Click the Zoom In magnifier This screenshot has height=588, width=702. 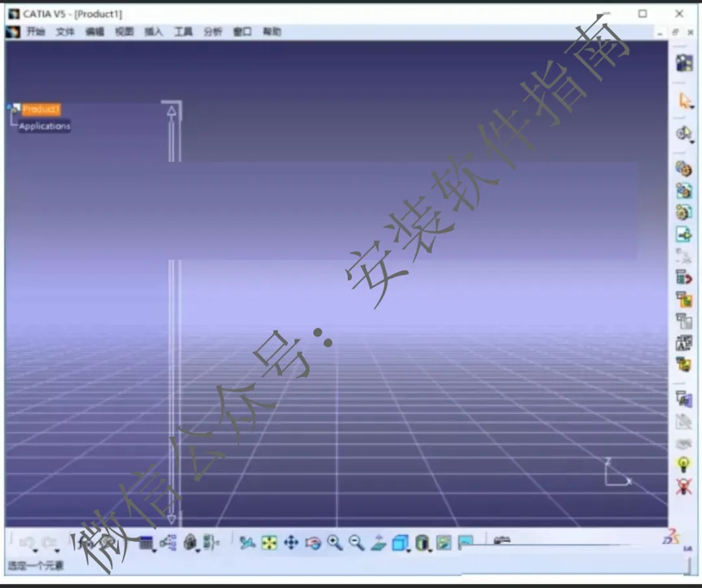point(335,543)
